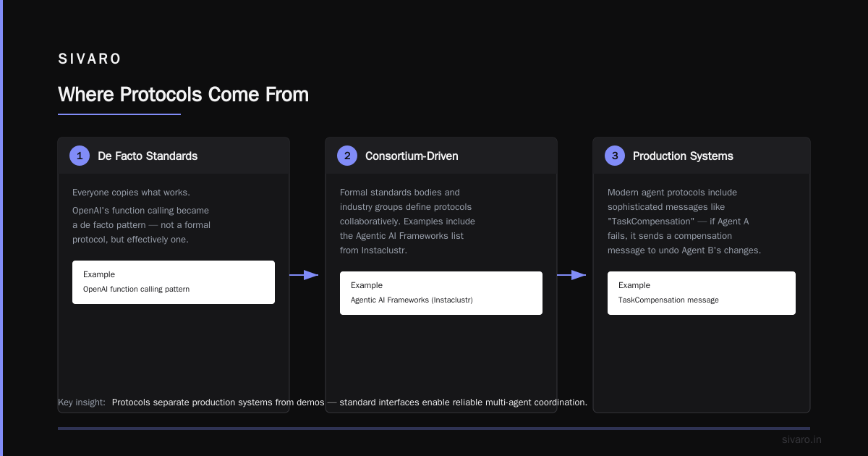Click the number 1 circle badge
Image resolution: width=868 pixels, height=456 pixels.
coord(80,156)
